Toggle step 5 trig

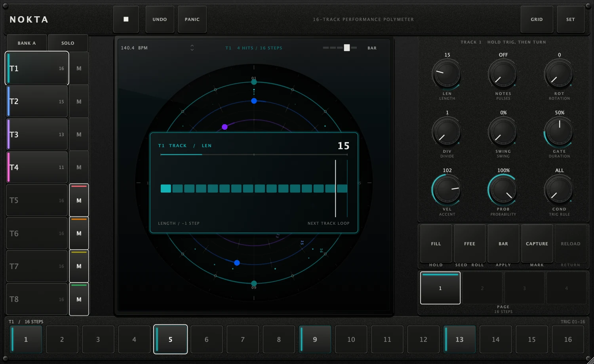(x=170, y=339)
